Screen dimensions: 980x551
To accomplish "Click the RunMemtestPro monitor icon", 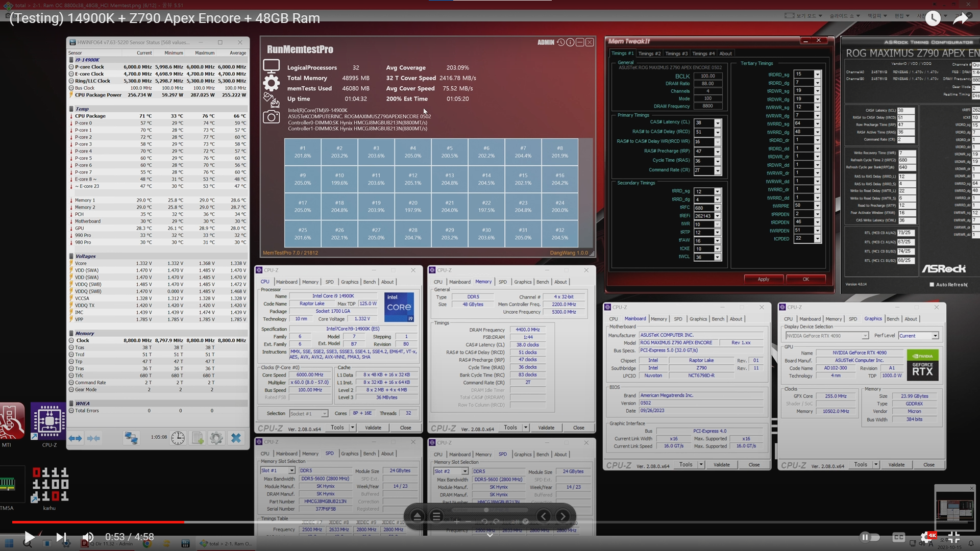I will coord(271,65).
